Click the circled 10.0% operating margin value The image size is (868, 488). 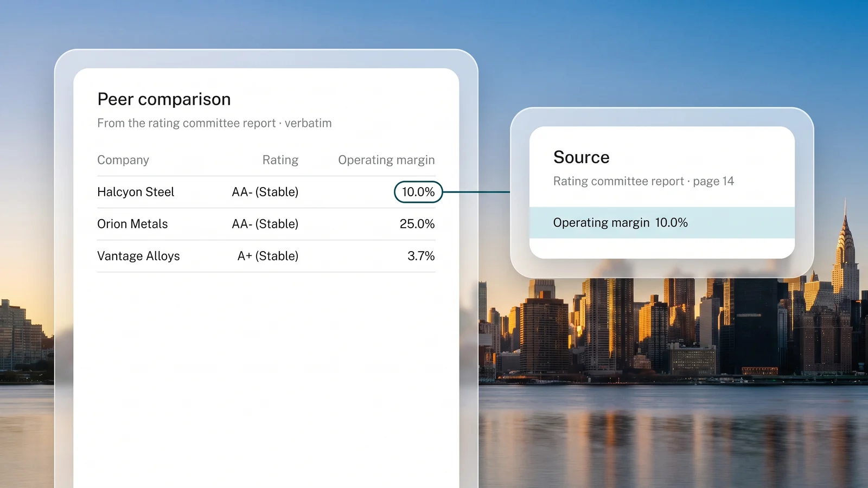(418, 192)
